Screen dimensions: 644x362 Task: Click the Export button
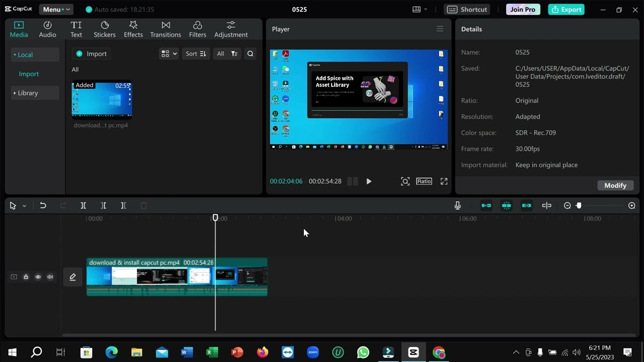coord(566,10)
